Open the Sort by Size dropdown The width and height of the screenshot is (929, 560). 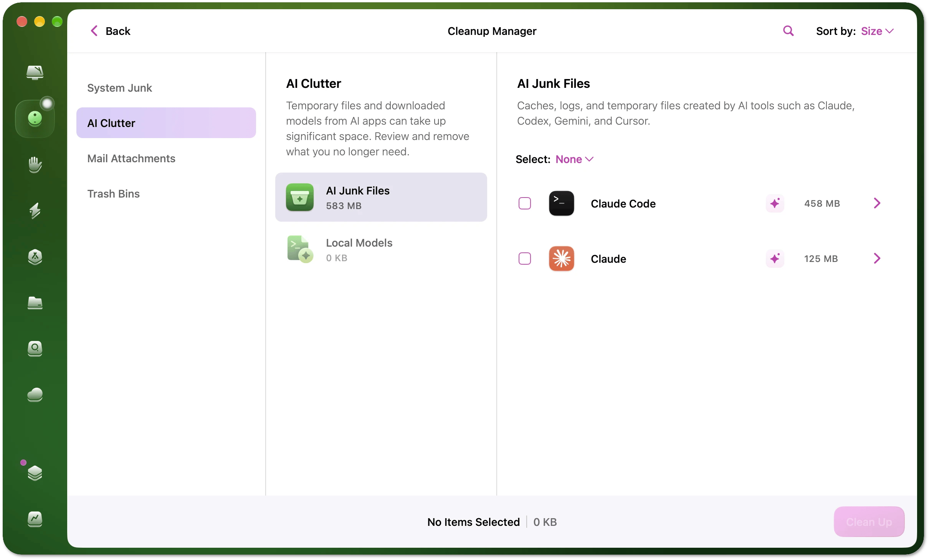(877, 31)
